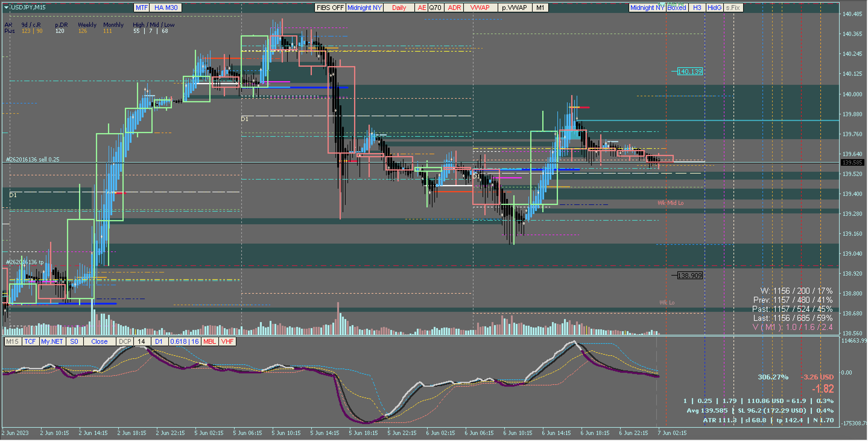868x441 pixels.
Task: Click the ADR button
Action: click(x=454, y=8)
